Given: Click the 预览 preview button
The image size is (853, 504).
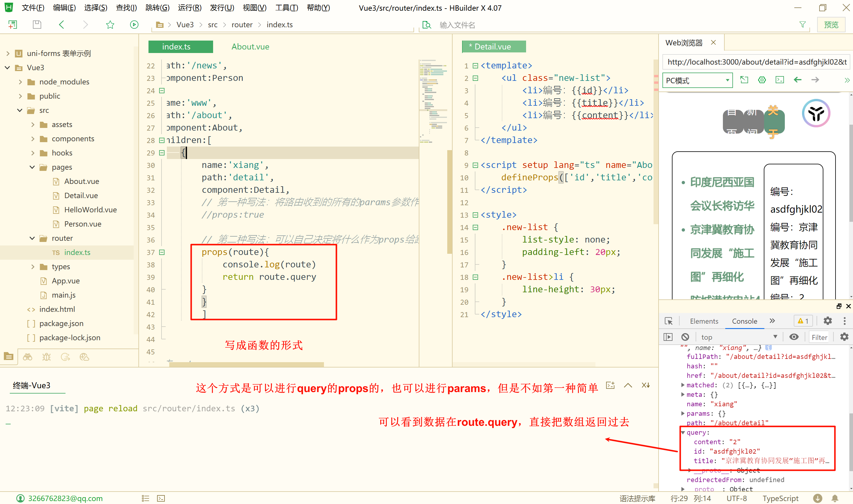Looking at the screenshot, I should [831, 25].
